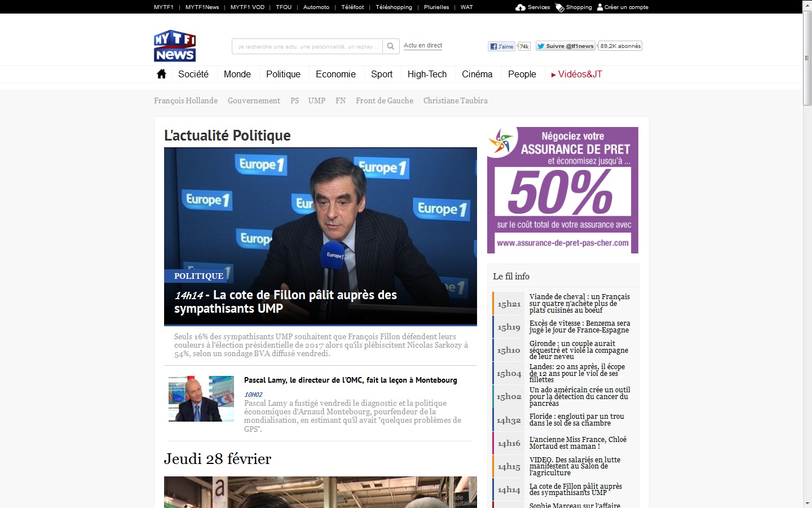Click the 89,2K abonnés follower count
This screenshot has height=508, width=812.
(620, 46)
